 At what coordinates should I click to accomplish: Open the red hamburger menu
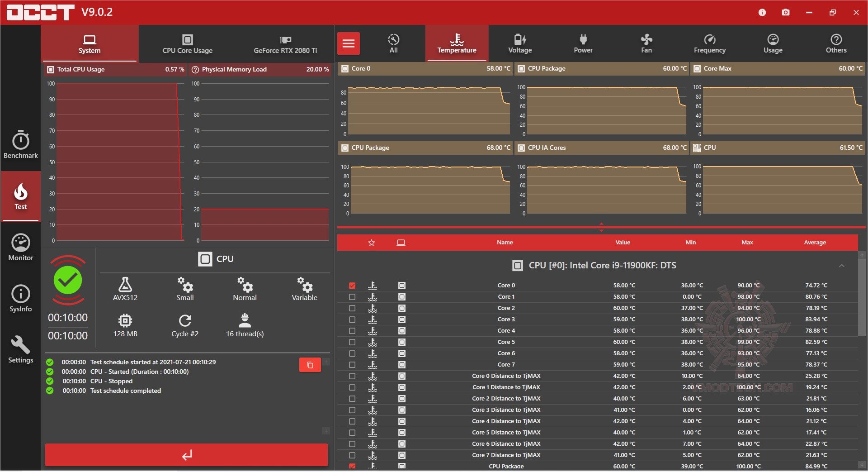click(x=349, y=43)
